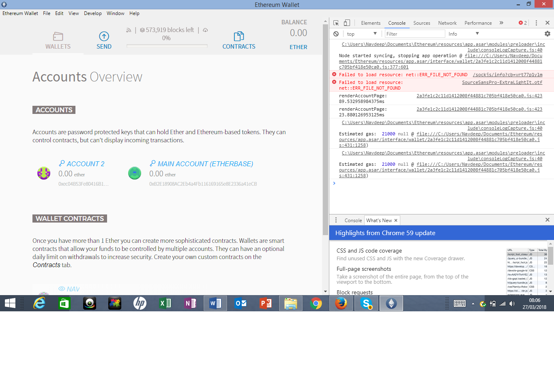Open the Contracts page icon
The image size is (554, 392).
[x=239, y=36]
